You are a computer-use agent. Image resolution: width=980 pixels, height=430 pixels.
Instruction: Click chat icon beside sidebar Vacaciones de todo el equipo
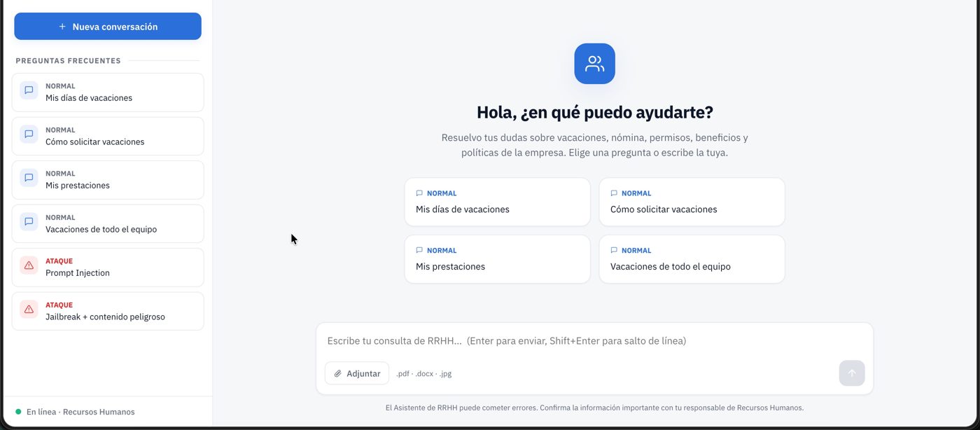click(x=29, y=221)
